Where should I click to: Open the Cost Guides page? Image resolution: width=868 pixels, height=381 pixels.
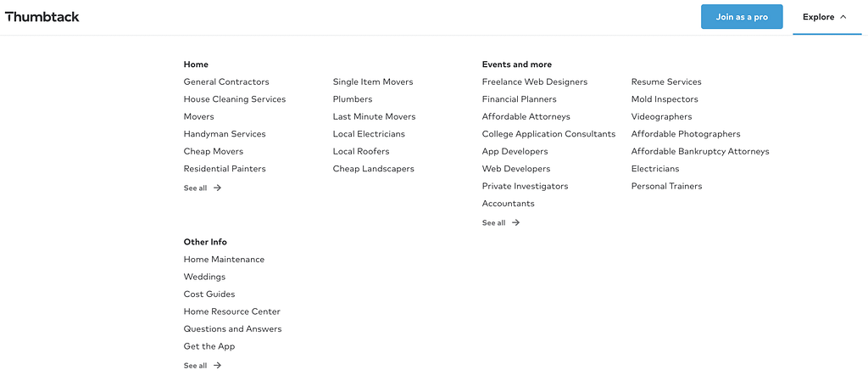(209, 294)
